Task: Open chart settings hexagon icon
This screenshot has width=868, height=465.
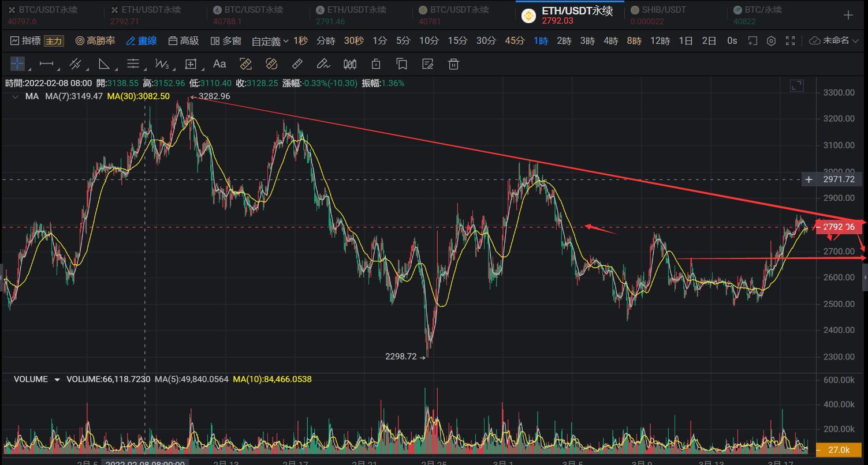Action: [771, 41]
